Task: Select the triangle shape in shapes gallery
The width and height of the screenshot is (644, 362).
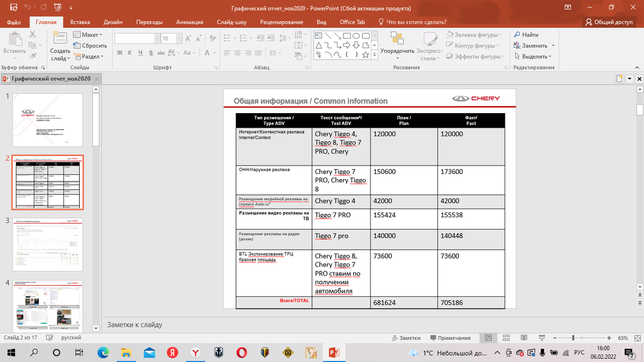Action: [x=319, y=45]
